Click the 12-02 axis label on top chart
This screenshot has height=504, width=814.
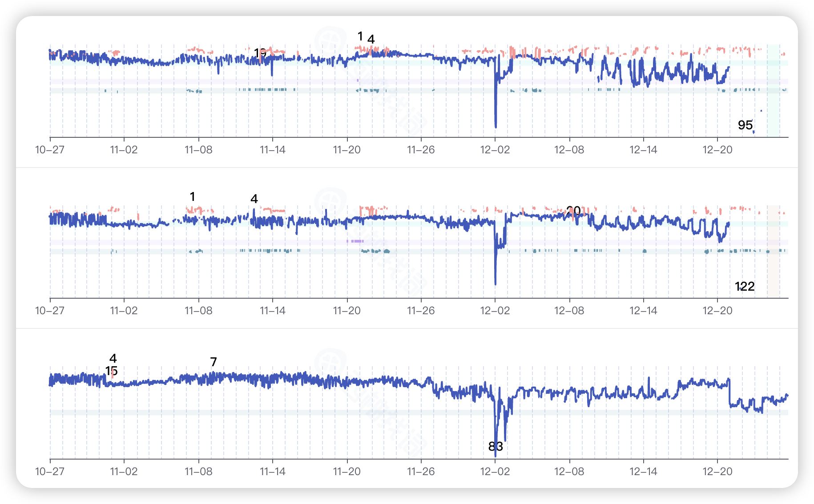click(495, 150)
